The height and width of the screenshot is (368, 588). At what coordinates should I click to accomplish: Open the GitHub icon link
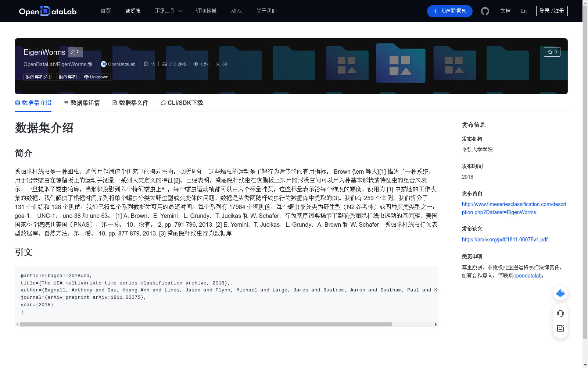[x=485, y=11]
